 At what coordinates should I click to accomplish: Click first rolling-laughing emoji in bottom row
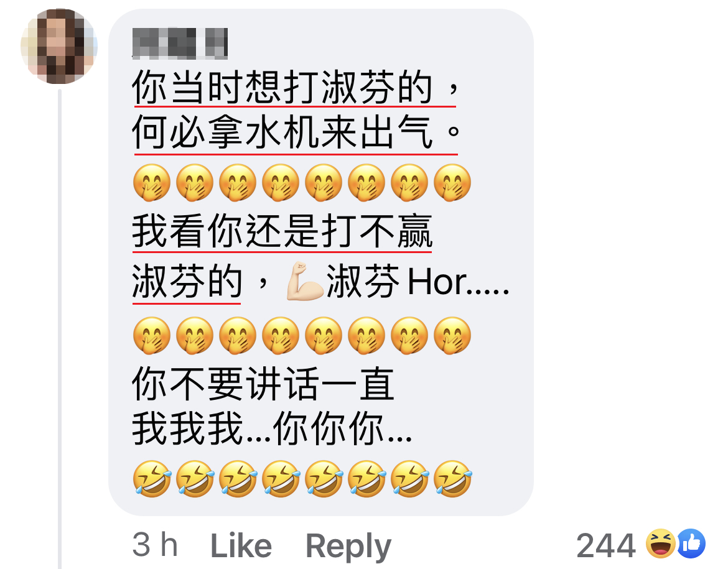click(x=151, y=478)
